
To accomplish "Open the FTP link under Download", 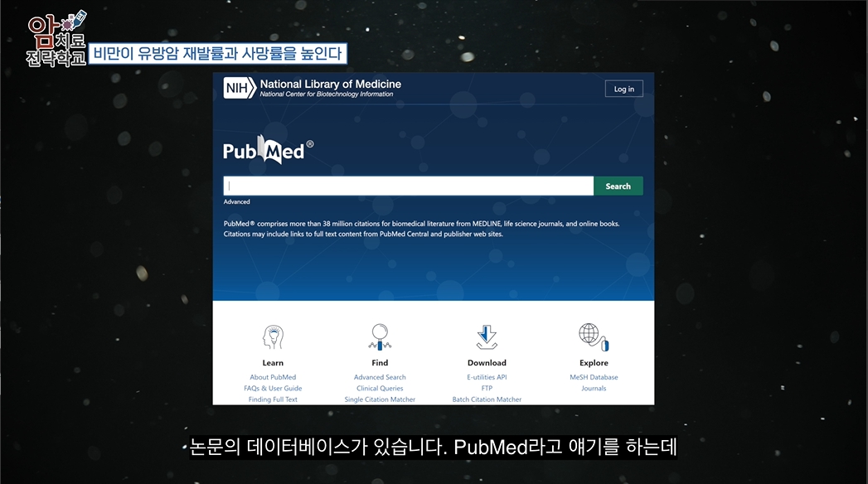I will tap(487, 389).
